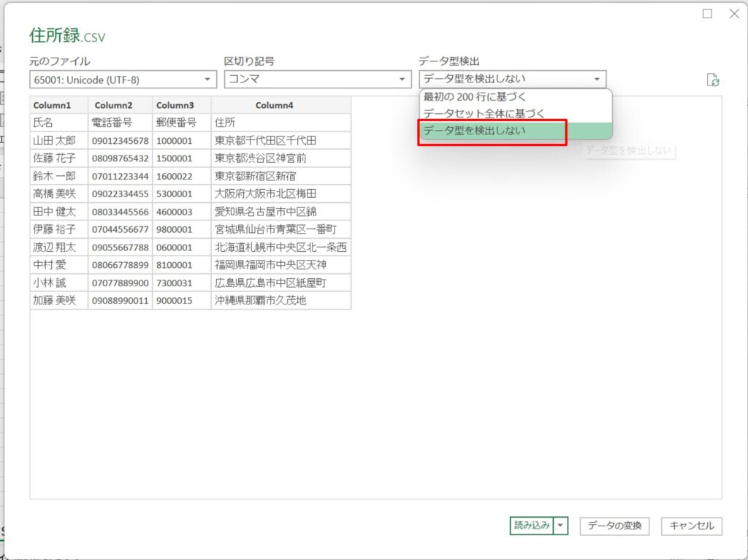Click the 住所 cell in Column4
Screen dimensions: 748x560
281,123
